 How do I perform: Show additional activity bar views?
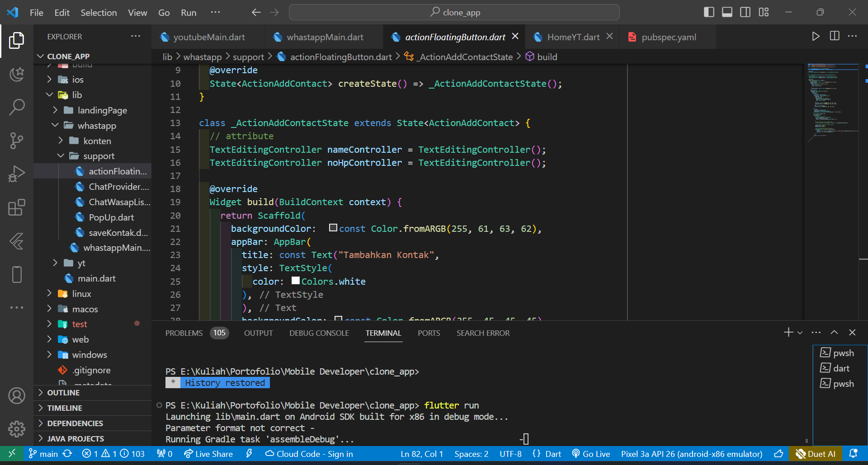pos(17,307)
